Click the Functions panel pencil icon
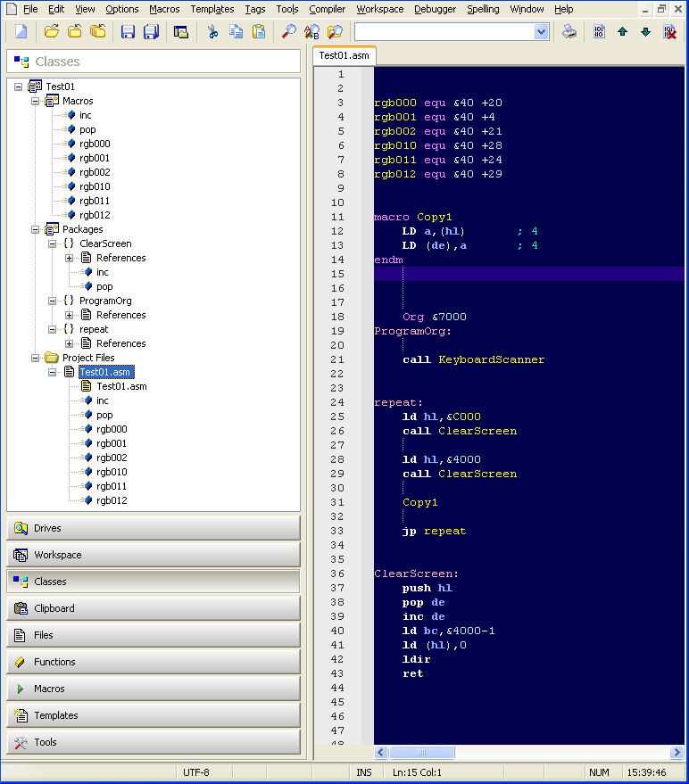The image size is (689, 784). (x=20, y=662)
